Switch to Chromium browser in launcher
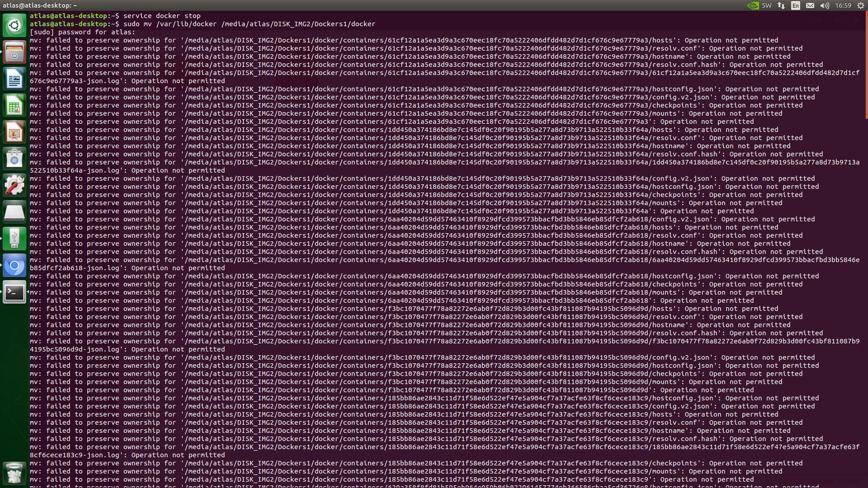 14,265
